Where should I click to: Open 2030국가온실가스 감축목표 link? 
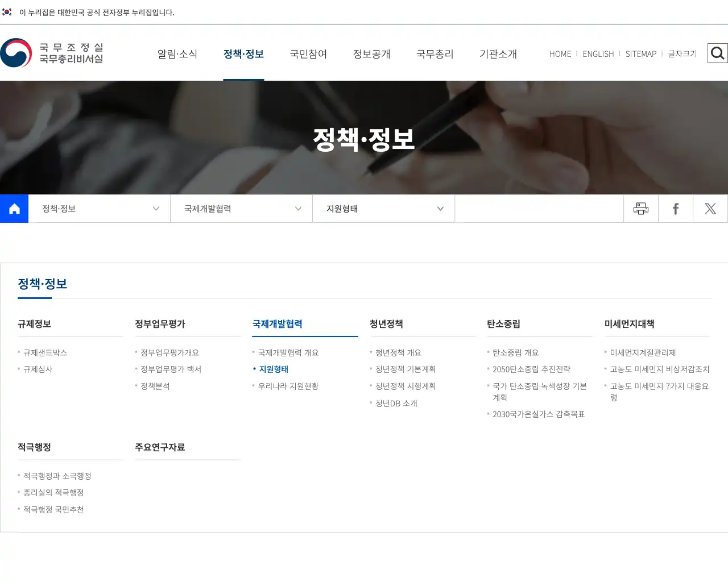coord(539,414)
